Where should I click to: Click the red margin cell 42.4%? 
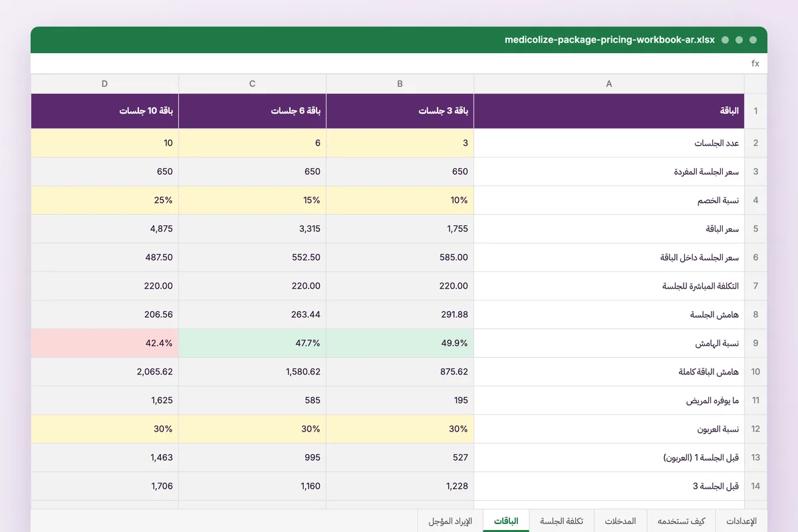tap(105, 343)
